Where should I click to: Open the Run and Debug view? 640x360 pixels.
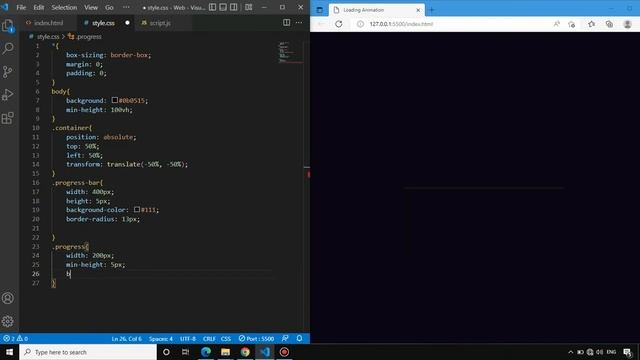click(8, 95)
